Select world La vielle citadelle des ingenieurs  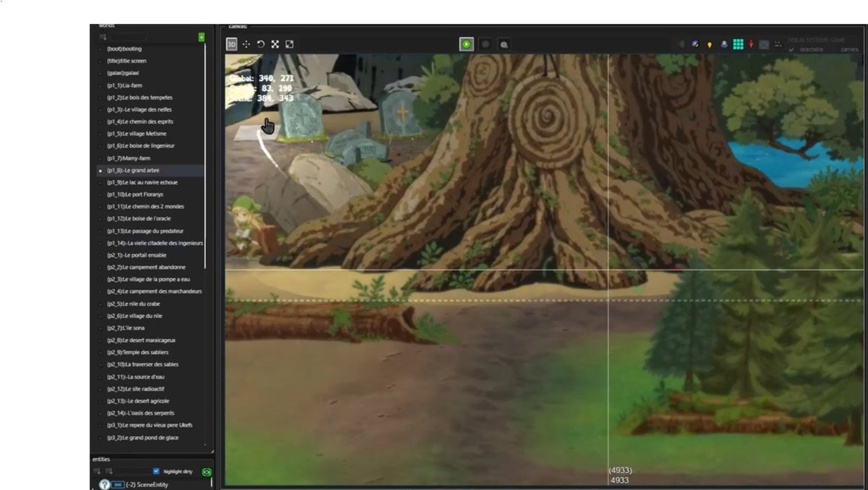pyautogui.click(x=151, y=243)
